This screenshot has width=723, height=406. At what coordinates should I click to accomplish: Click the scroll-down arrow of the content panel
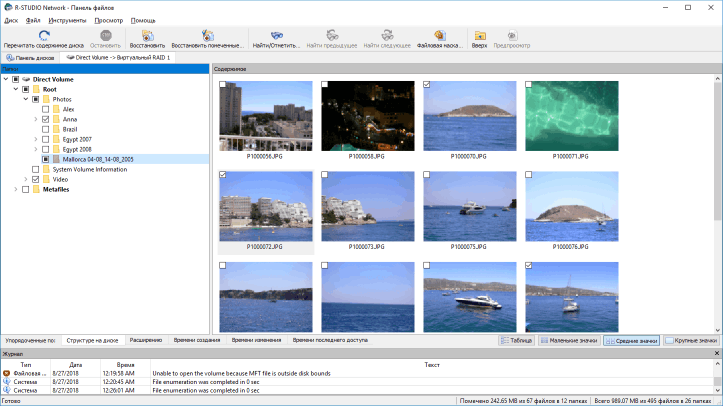pos(718,330)
